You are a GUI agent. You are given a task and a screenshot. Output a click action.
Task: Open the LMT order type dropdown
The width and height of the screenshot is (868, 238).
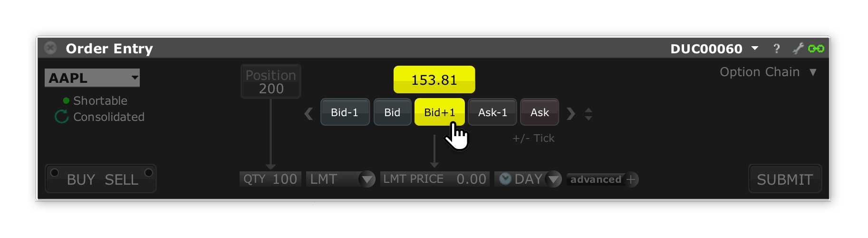366,179
